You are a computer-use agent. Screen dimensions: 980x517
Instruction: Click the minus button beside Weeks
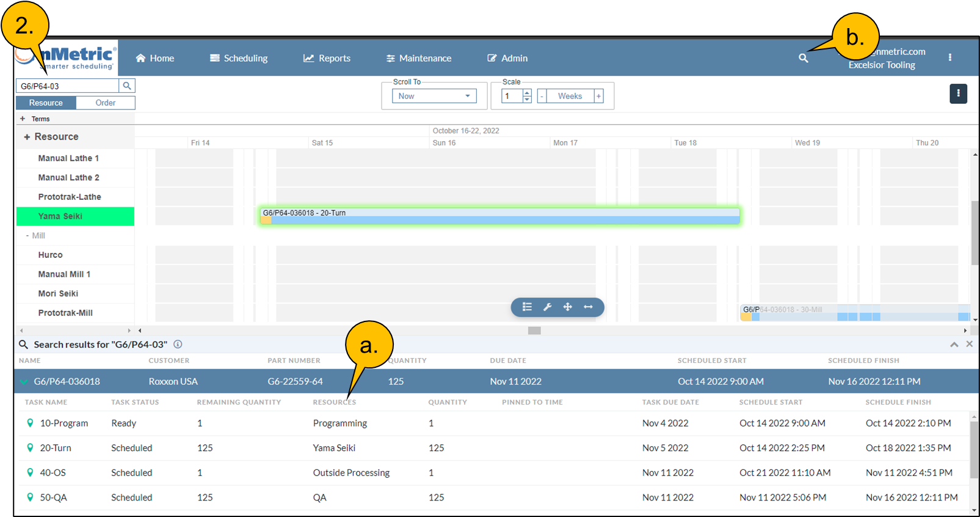[542, 96]
